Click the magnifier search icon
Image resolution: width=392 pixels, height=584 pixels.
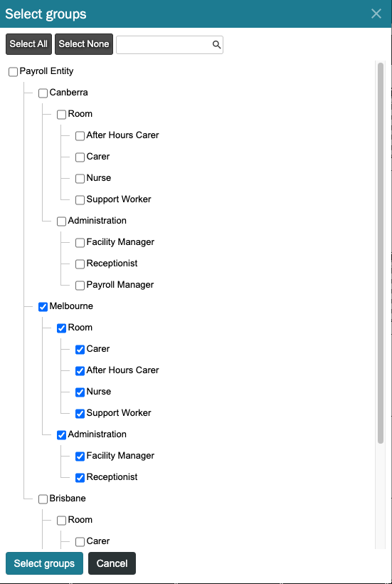tap(216, 45)
